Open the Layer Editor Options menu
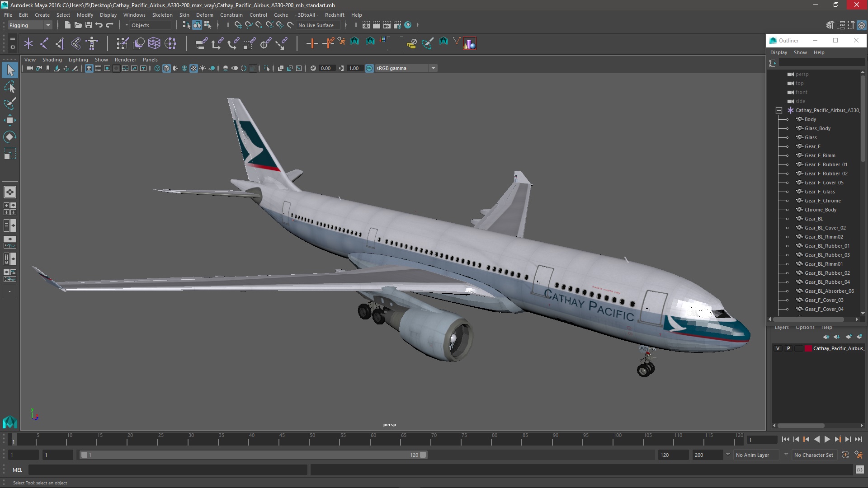 point(805,328)
